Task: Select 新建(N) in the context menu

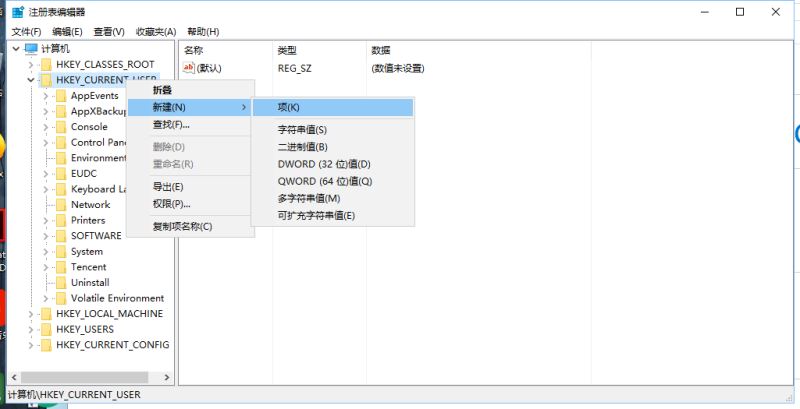Action: point(190,107)
